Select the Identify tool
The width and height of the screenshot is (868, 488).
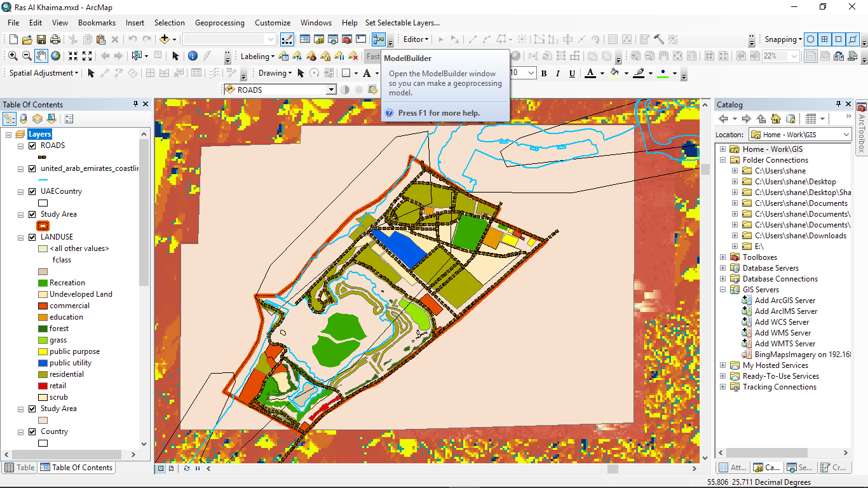pos(193,56)
